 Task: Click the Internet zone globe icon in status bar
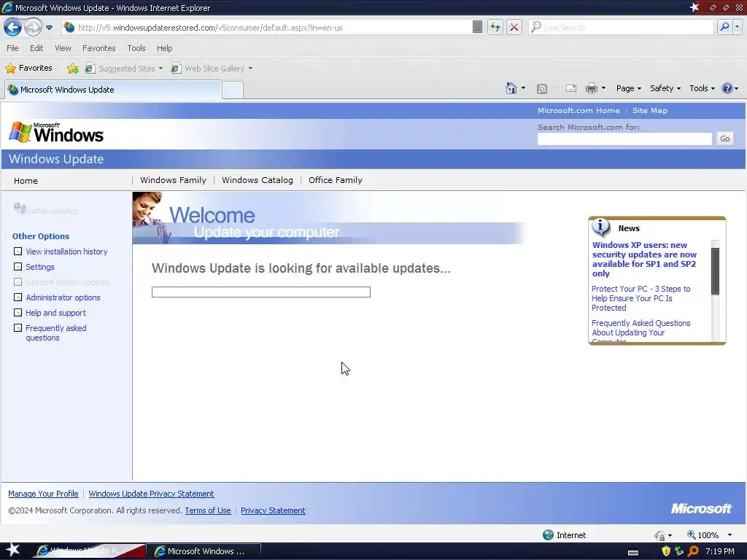(549, 534)
